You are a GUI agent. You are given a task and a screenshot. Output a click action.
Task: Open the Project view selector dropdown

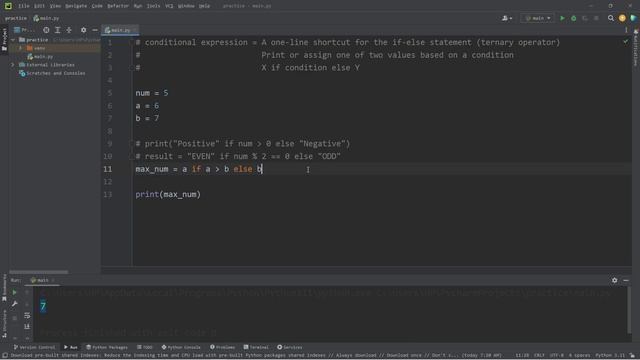pos(24,30)
